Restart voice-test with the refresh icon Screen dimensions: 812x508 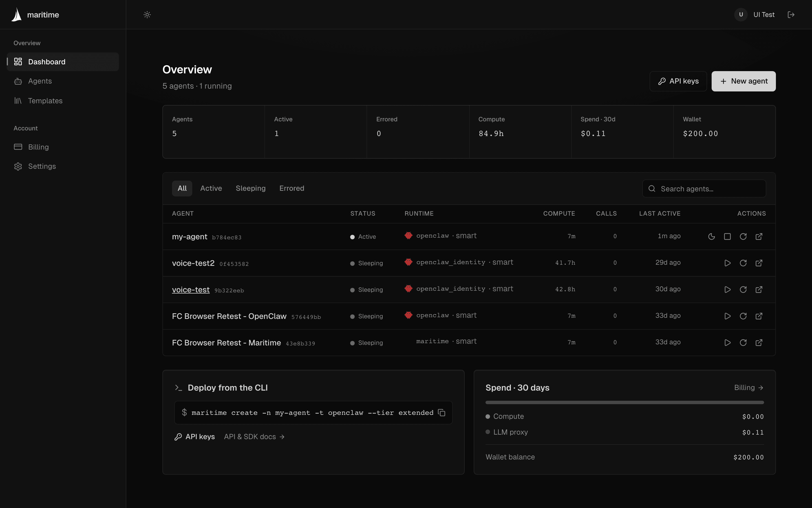click(743, 290)
